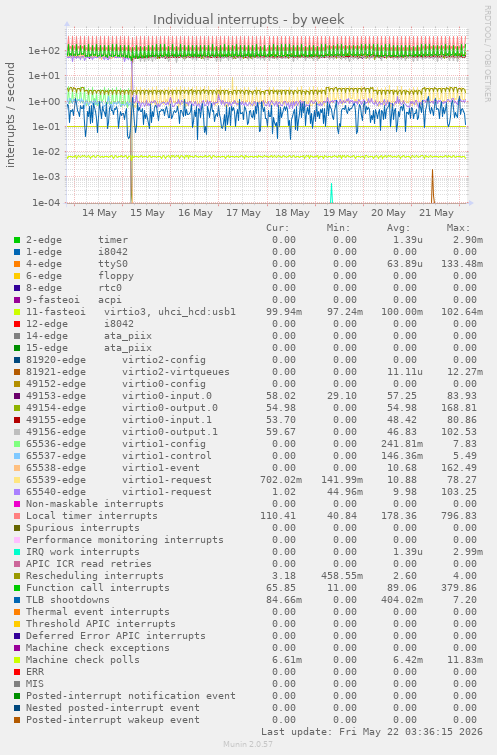Image resolution: width=497 pixels, height=755 pixels.
Task: Click the 17 May date label on axis
Action: point(243,213)
